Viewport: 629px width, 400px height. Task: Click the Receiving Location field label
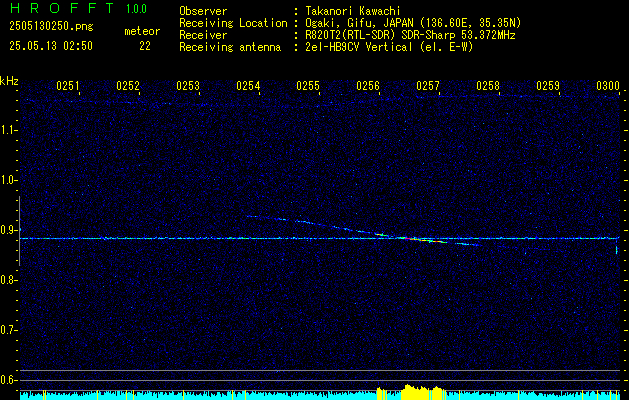click(x=233, y=23)
